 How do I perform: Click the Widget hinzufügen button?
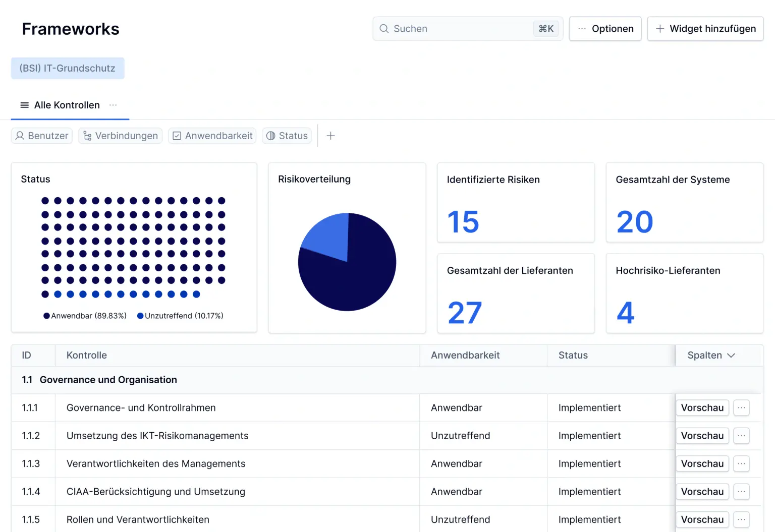pyautogui.click(x=705, y=29)
